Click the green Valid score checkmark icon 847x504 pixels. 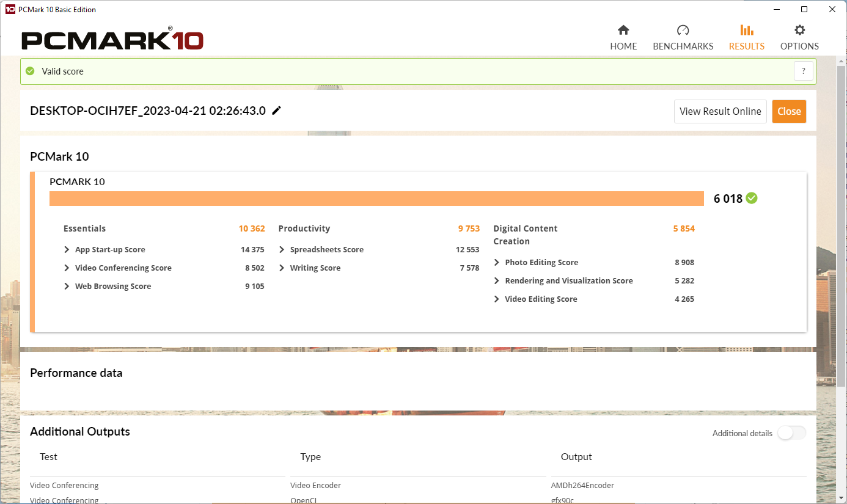pyautogui.click(x=30, y=71)
